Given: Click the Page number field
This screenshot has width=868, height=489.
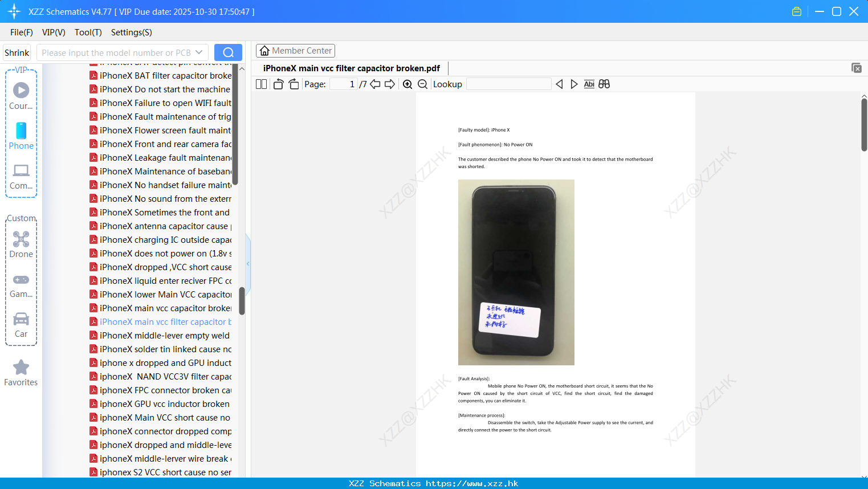Looking at the screenshot, I should coord(343,84).
